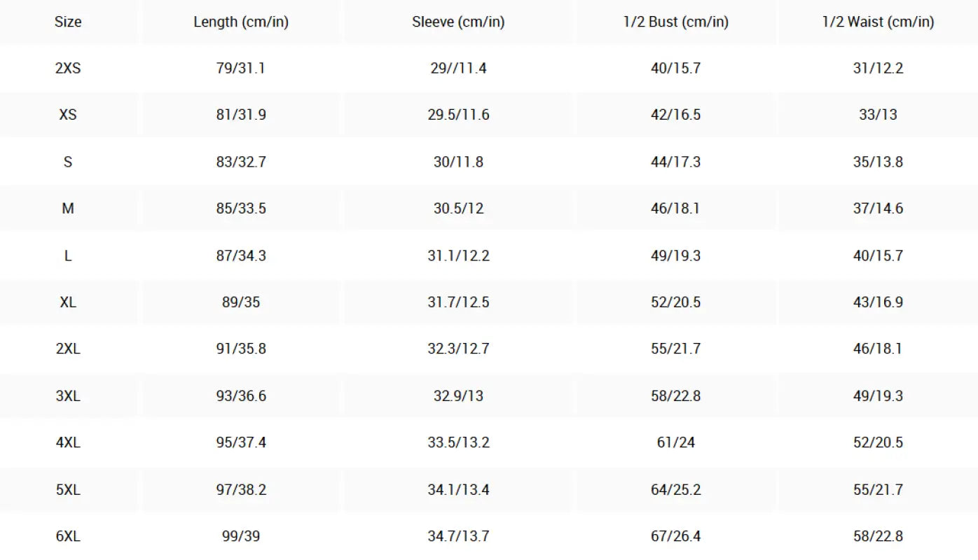Click the Length (cm/in) column header
The image size is (978, 560).
[x=241, y=22]
